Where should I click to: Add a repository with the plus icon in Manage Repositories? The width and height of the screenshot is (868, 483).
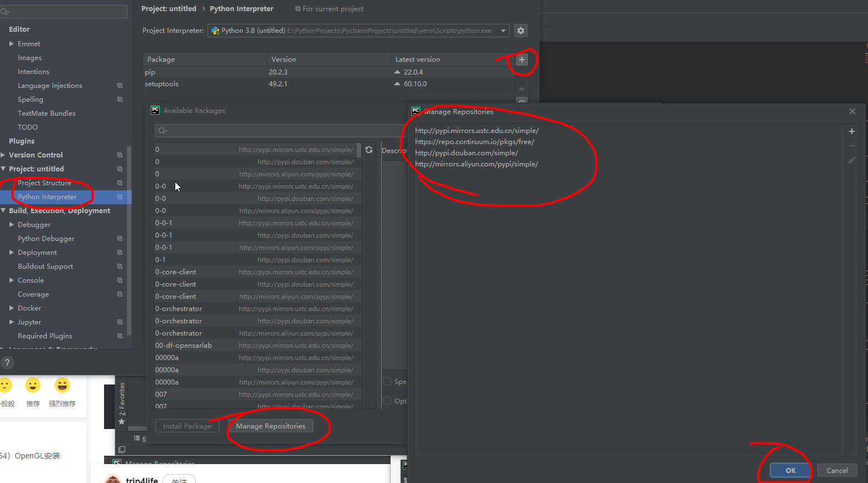[851, 131]
